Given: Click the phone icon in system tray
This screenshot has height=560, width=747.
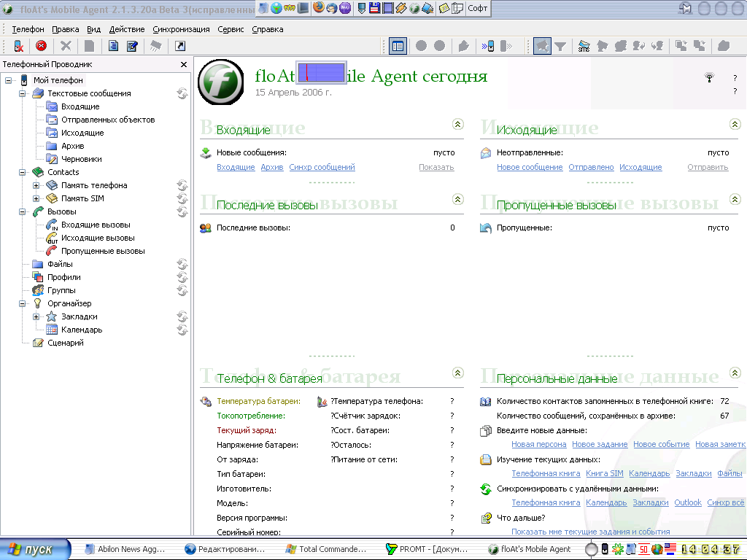Looking at the screenshot, I should coord(605,549).
